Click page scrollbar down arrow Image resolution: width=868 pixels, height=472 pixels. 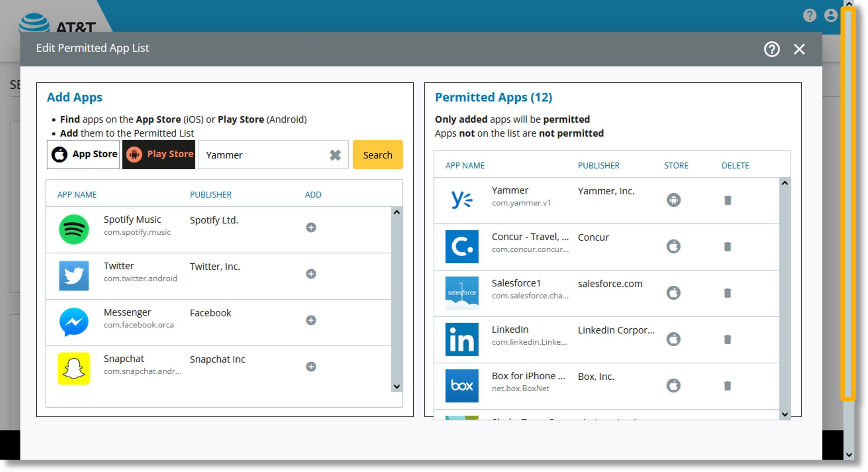[x=849, y=455]
